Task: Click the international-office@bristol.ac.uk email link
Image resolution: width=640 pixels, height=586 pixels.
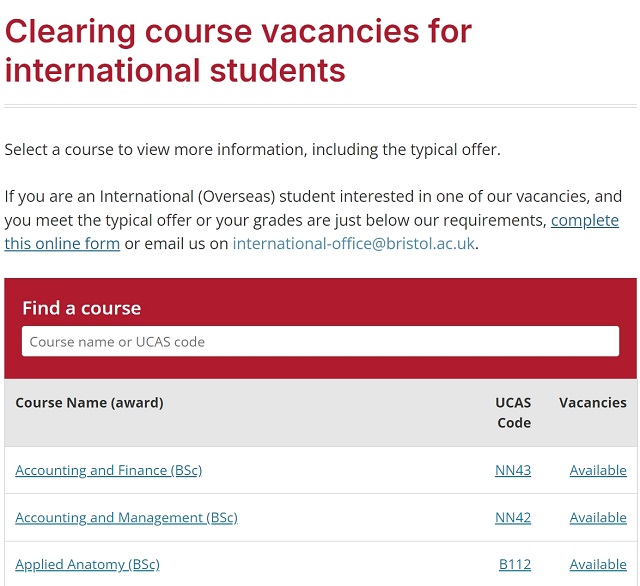Action: coord(353,244)
